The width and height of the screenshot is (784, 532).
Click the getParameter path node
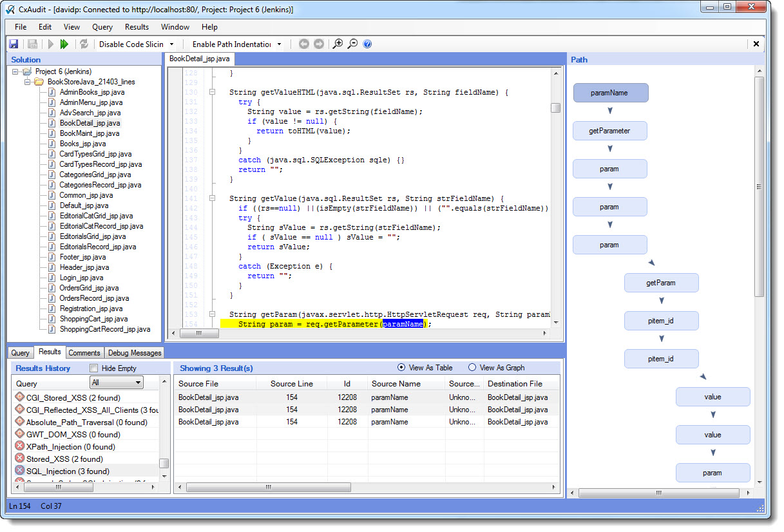click(x=609, y=131)
